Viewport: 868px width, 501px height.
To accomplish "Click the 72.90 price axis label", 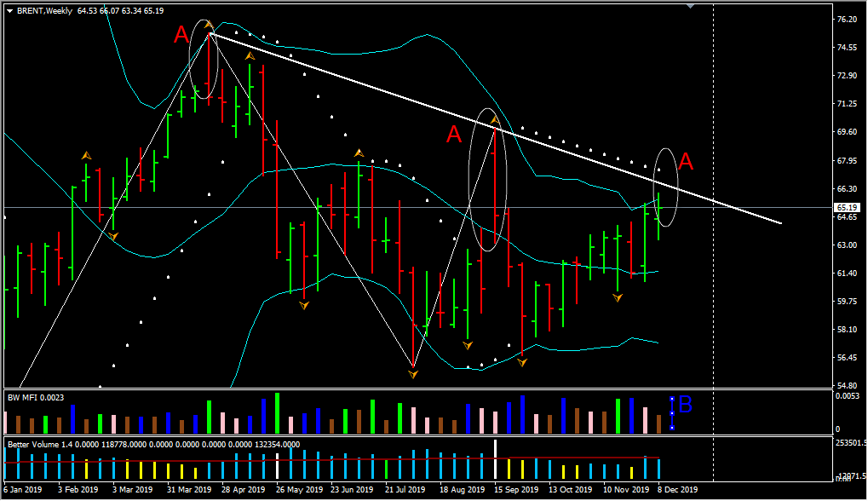I will (x=847, y=76).
